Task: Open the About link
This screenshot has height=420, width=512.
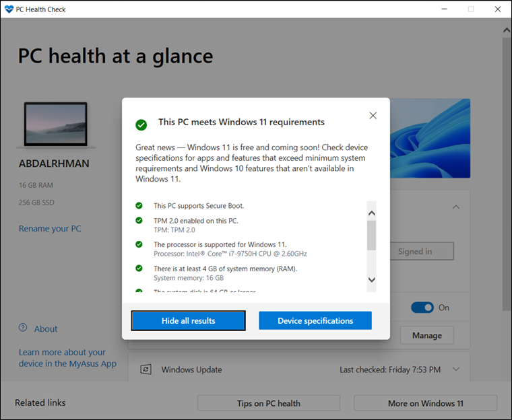Action: (x=46, y=328)
